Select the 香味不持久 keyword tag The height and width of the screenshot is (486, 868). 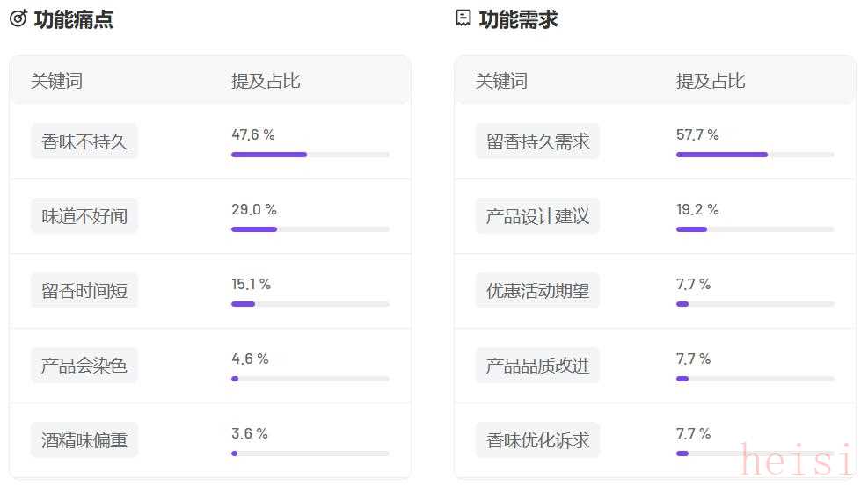pyautogui.click(x=84, y=141)
